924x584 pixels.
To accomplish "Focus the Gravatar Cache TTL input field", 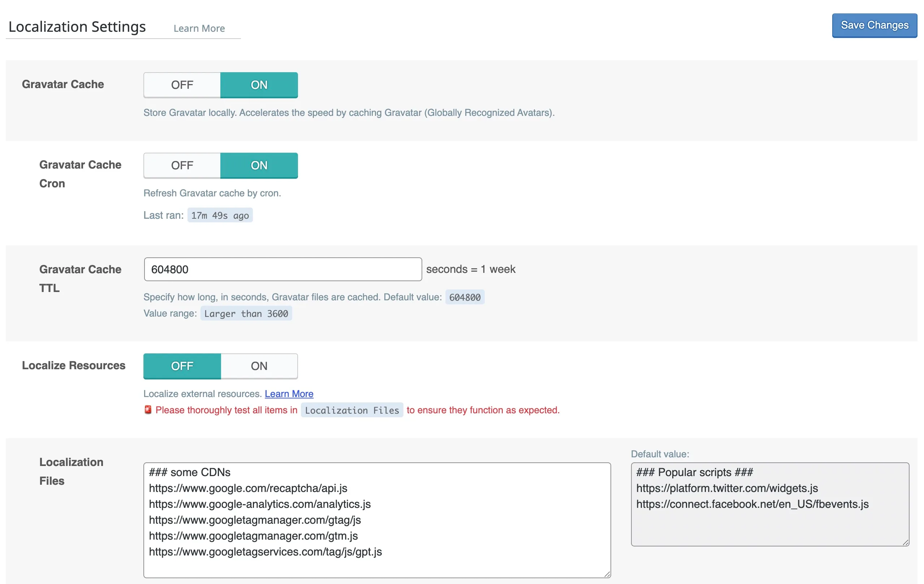I will [283, 269].
